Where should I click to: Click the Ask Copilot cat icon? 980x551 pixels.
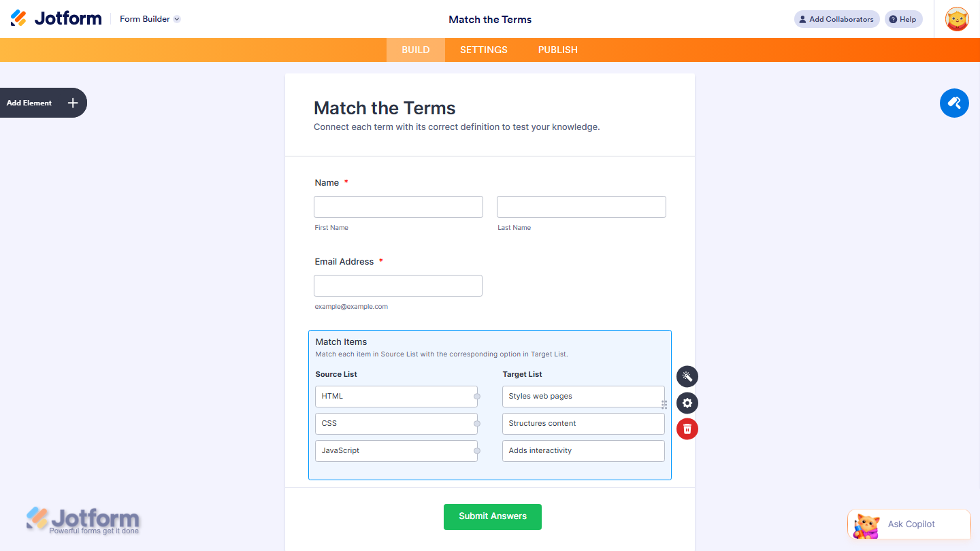865,524
